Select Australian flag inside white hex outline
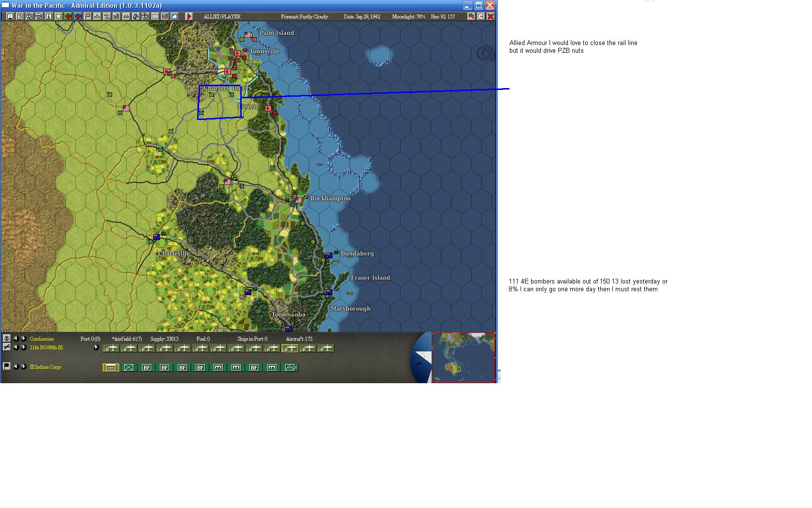Viewport: 812px width, 508px height. pyautogui.click(x=248, y=292)
